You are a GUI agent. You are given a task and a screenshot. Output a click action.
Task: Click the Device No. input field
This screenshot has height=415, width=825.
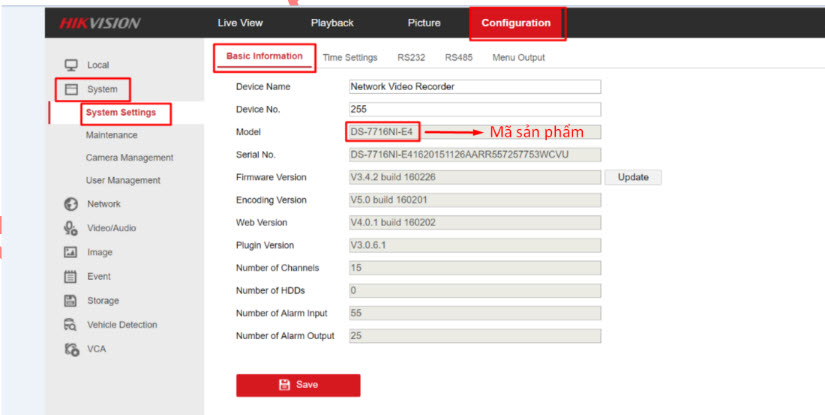(x=474, y=109)
